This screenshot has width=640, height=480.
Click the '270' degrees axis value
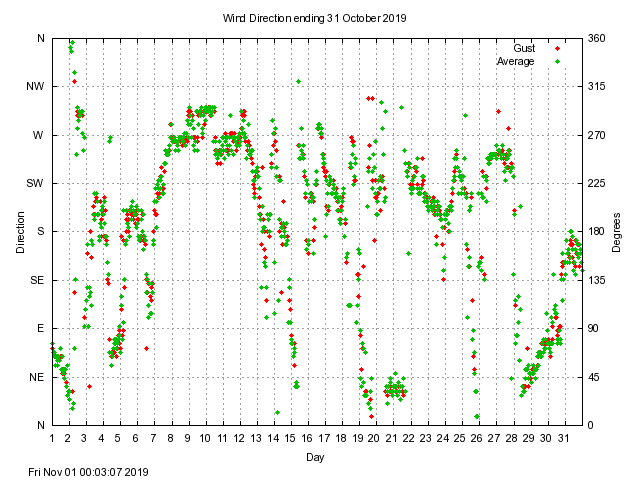tap(596, 135)
